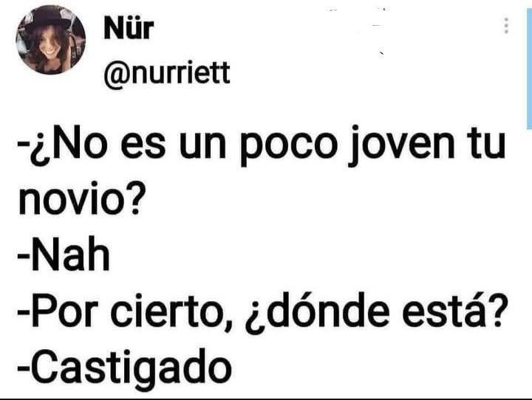Open the three-dot more options menu
Viewport: 532px width, 400px height.
coord(506,25)
